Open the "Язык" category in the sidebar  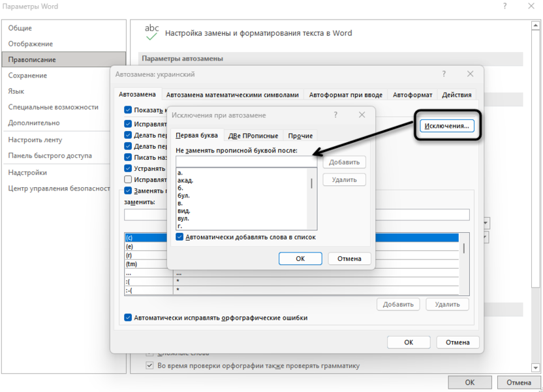coord(16,91)
